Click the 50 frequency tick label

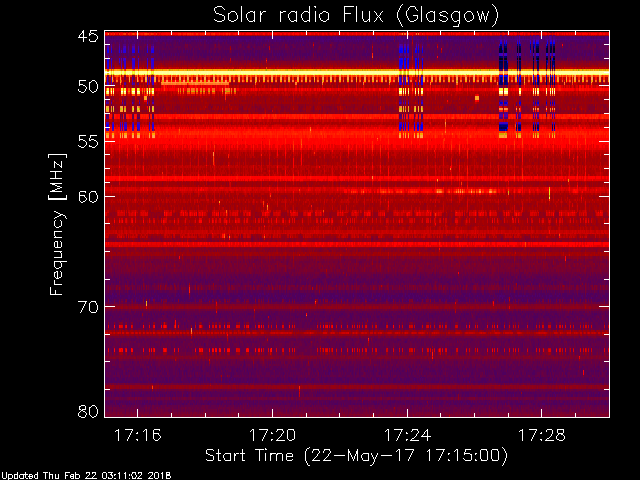[x=88, y=87]
